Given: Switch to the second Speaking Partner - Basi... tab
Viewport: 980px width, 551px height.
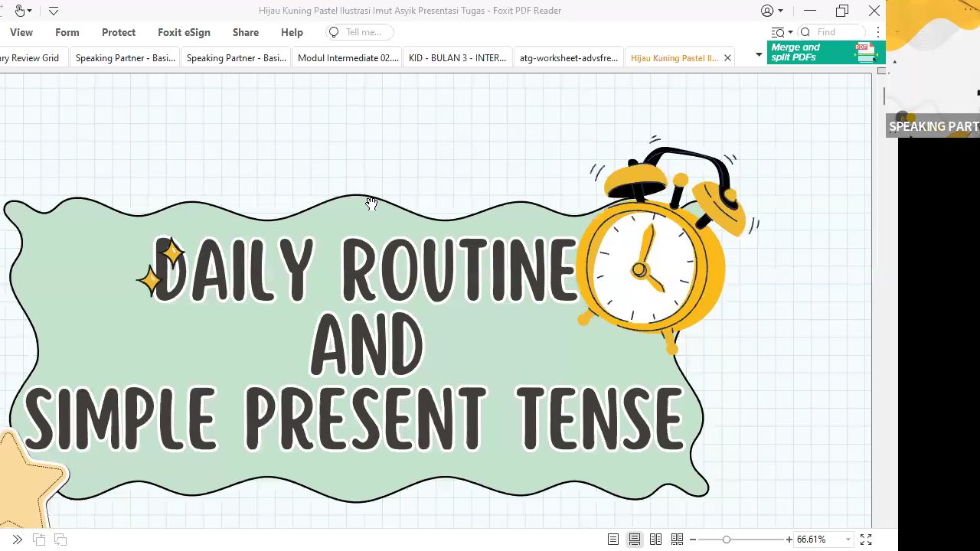Looking at the screenshot, I should click(237, 57).
